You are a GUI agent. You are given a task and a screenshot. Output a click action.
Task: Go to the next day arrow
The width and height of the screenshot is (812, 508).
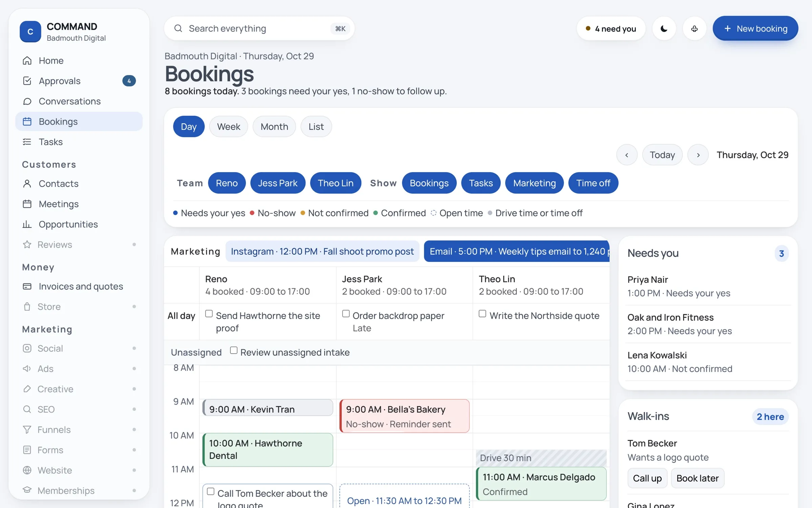click(698, 155)
